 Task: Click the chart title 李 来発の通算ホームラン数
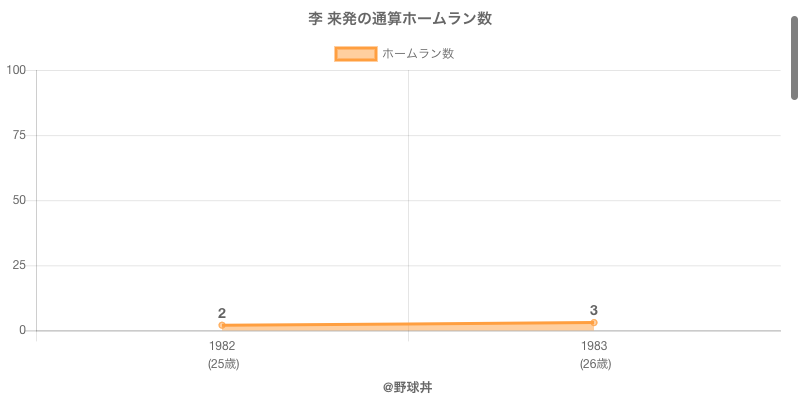pos(400,19)
